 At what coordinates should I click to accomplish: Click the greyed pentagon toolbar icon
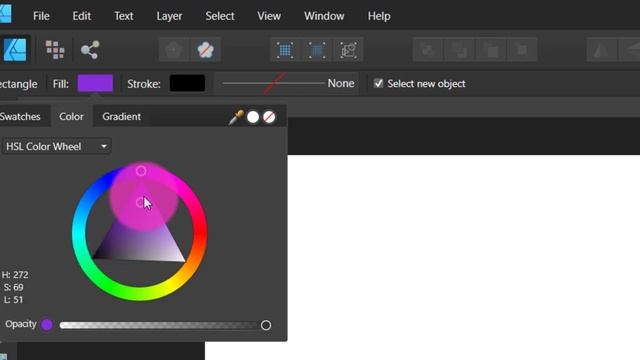[x=173, y=50]
